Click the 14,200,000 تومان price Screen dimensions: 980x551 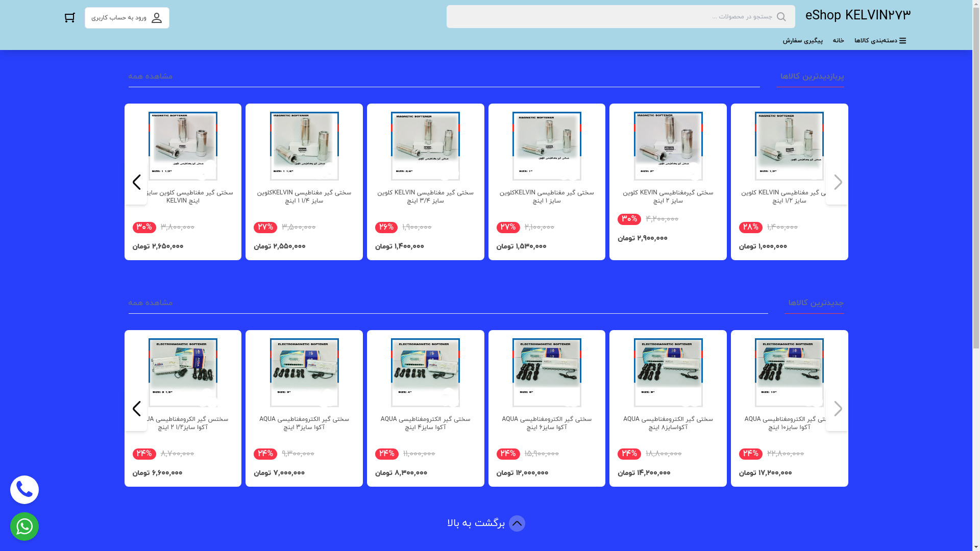644,473
